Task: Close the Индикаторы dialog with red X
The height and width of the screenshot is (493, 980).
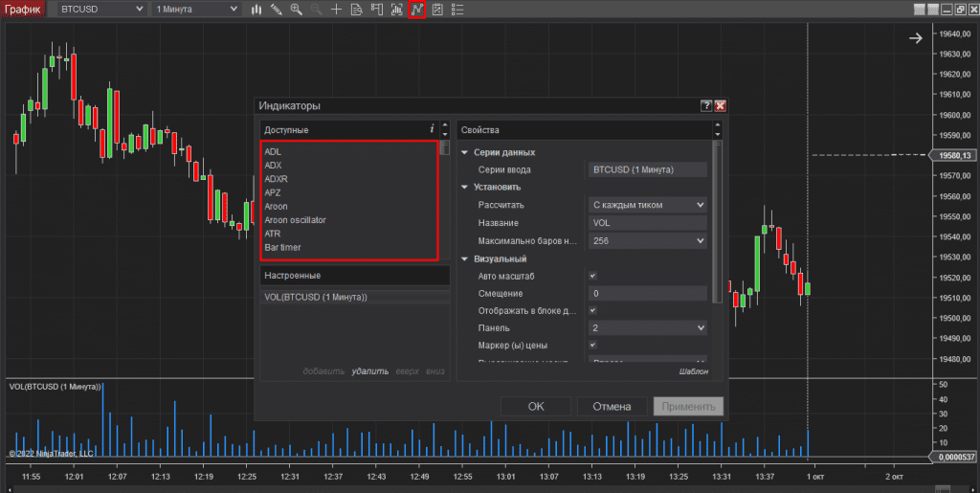Action: (720, 105)
